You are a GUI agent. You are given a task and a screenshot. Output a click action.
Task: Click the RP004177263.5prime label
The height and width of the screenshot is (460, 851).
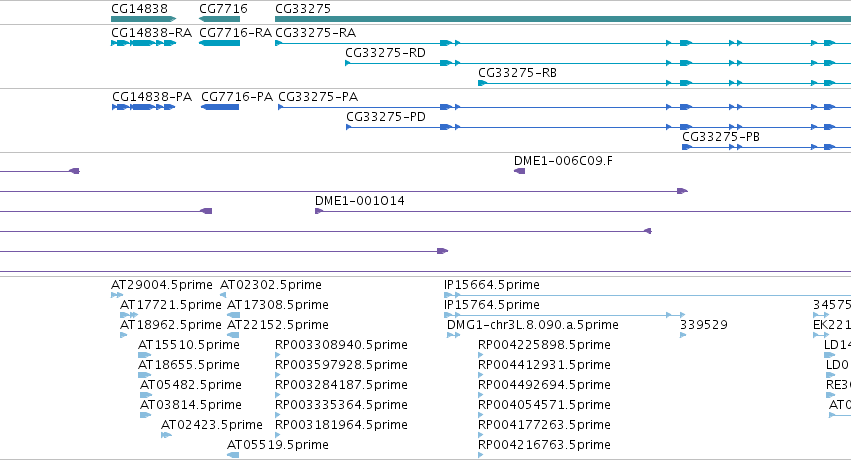(x=544, y=425)
